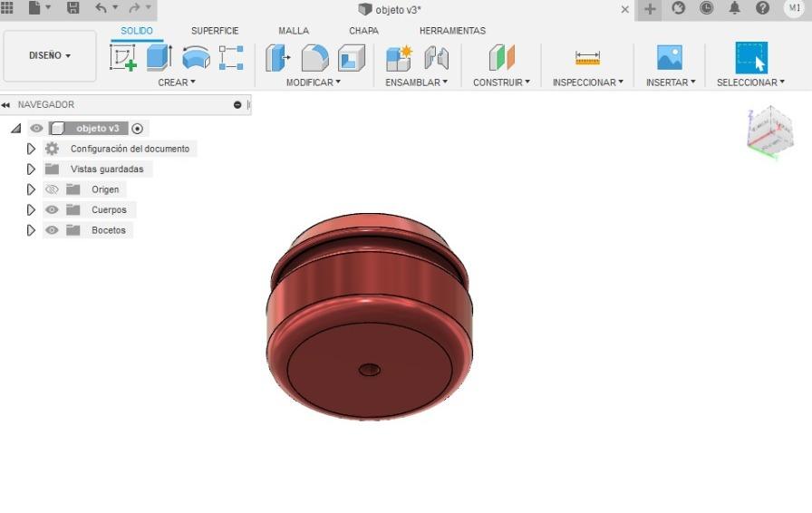Expand the Bocetos node
The image size is (812, 513).
coord(31,230)
